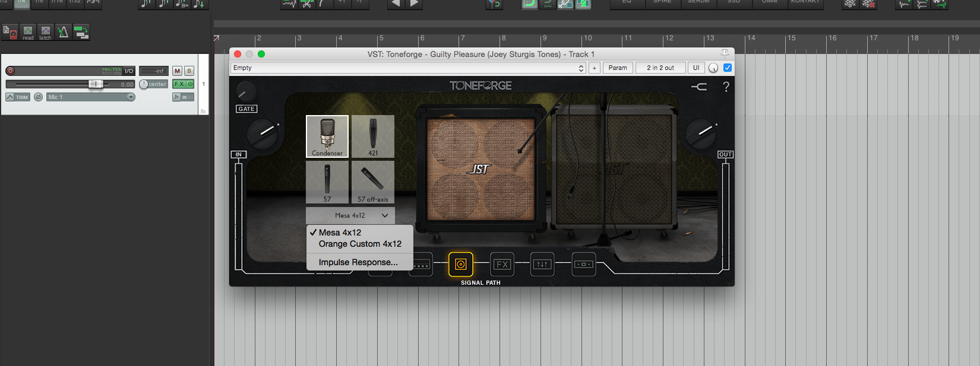Open the Param menu button

[618, 68]
